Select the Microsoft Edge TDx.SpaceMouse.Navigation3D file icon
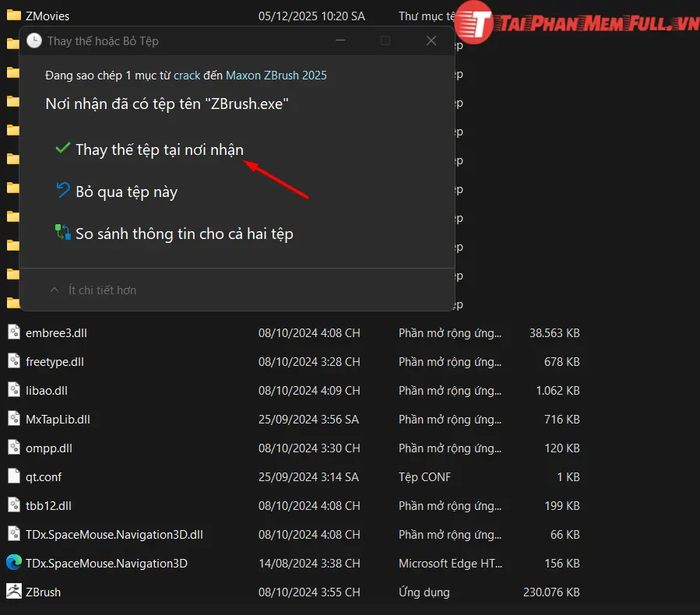Viewport: 700px width, 615px height. pyautogui.click(x=13, y=563)
